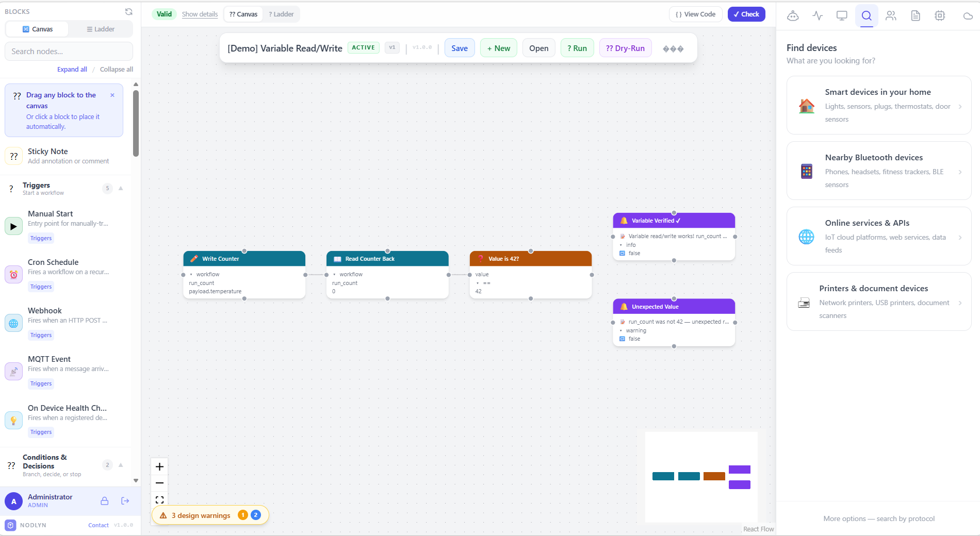Select the Canvas tab in top bar
Image resolution: width=980 pixels, height=536 pixels.
point(243,14)
